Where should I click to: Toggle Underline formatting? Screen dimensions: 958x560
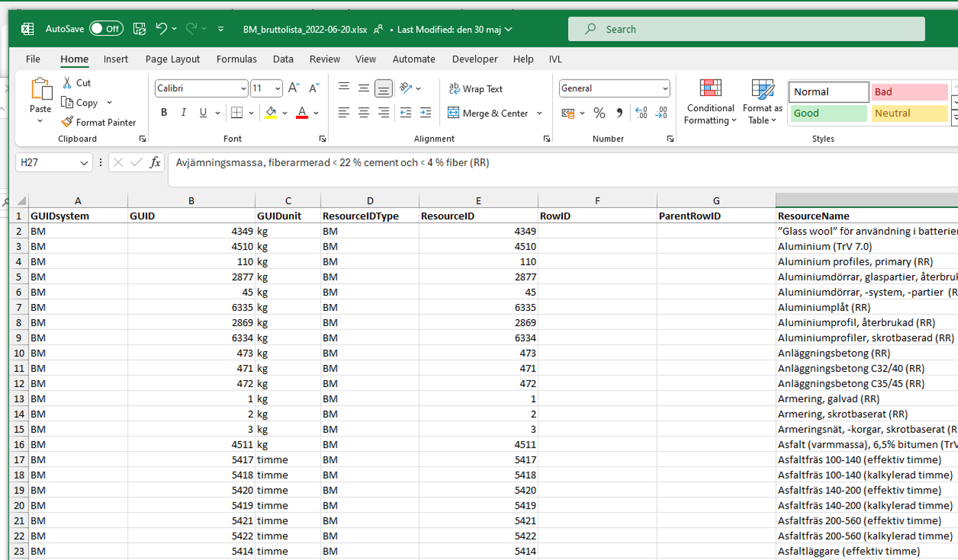(x=203, y=113)
